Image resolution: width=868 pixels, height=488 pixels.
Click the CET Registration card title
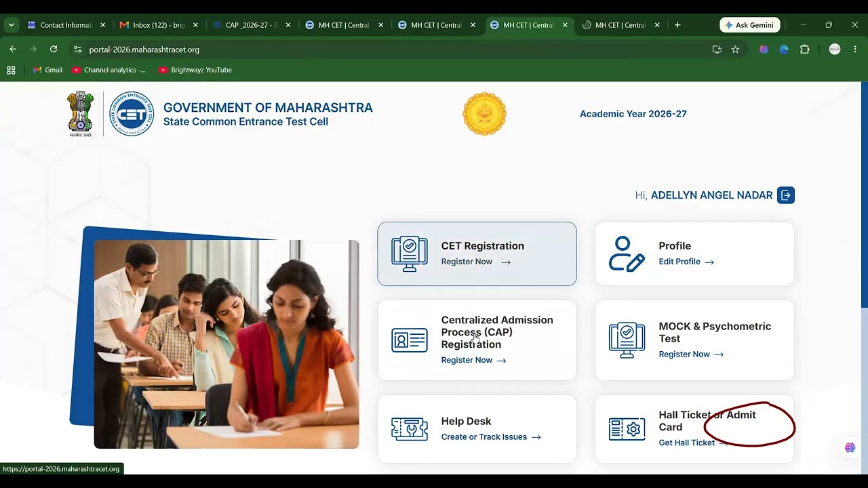[482, 246]
